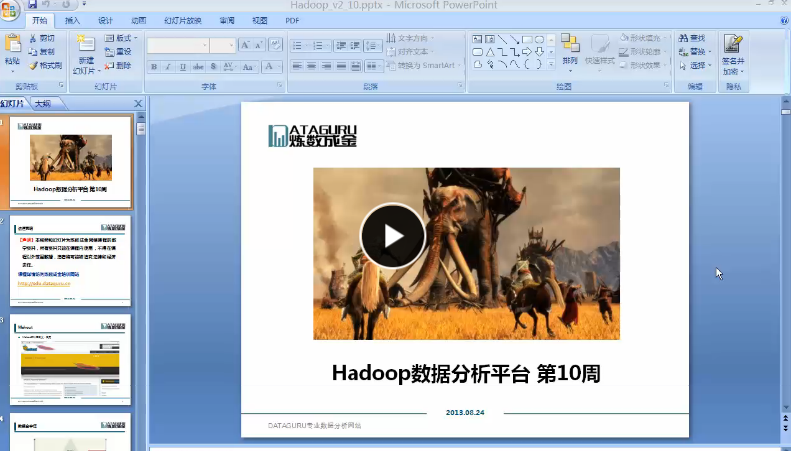Toggle underline formatting

pyautogui.click(x=183, y=67)
